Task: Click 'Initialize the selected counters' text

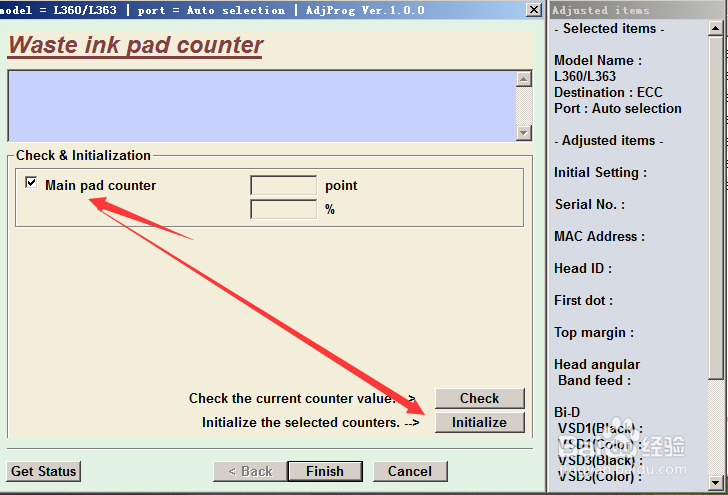Action: tap(301, 423)
